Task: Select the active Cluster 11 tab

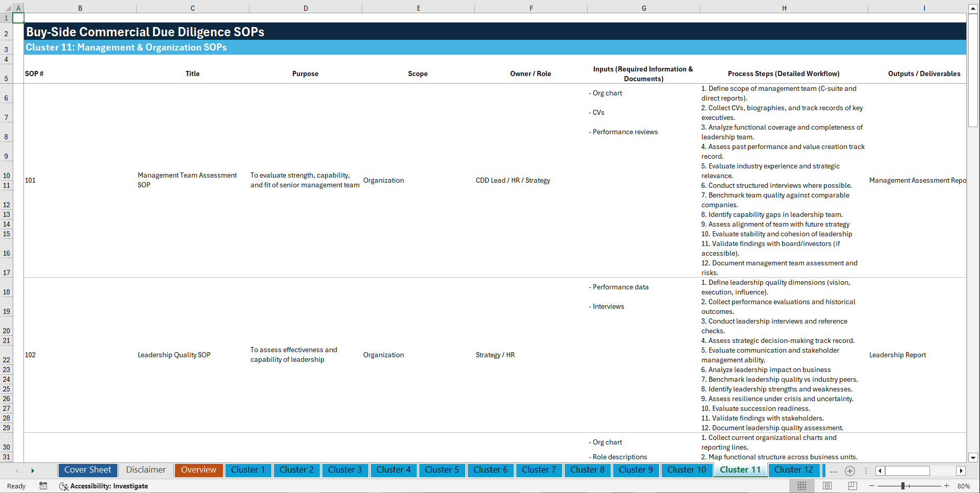Action: [740, 470]
